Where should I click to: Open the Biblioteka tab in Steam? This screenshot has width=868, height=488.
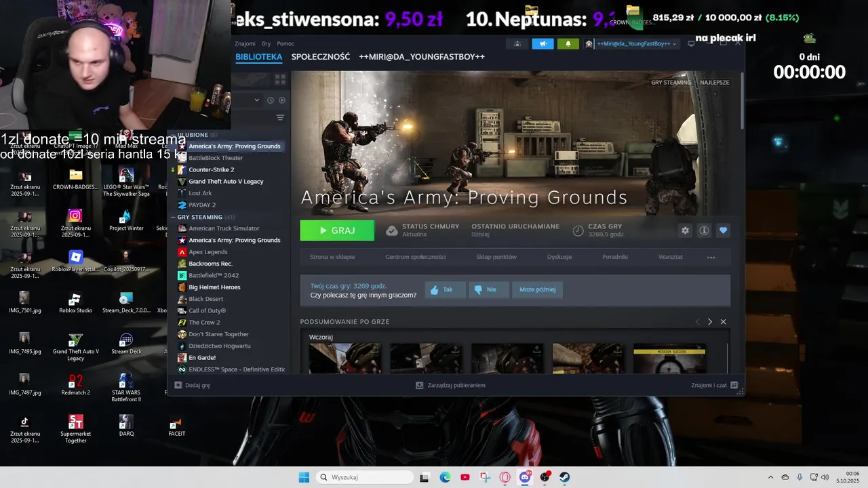click(258, 57)
